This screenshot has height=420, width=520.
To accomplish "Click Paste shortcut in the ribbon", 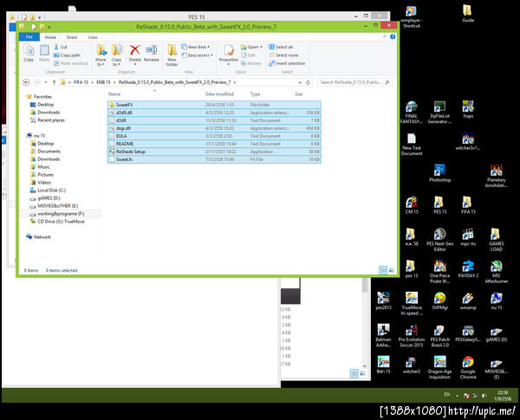I will point(71,63).
